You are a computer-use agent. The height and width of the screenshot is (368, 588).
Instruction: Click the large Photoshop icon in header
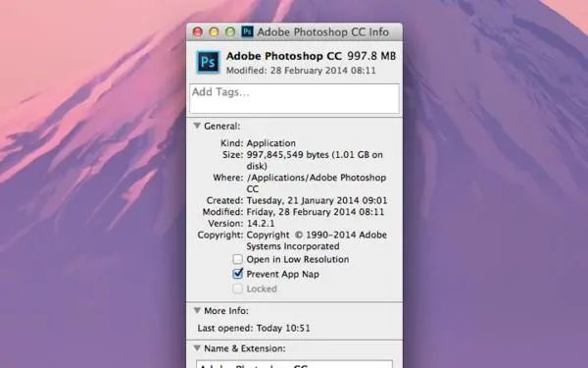click(x=208, y=63)
